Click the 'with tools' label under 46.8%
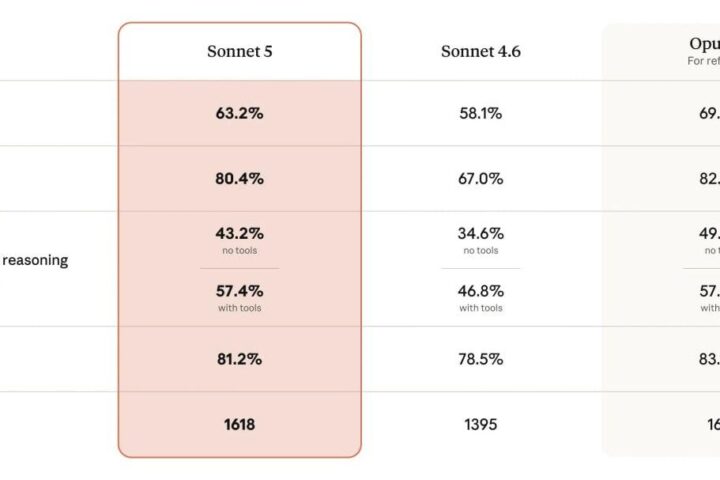720x480 pixels. click(x=481, y=308)
